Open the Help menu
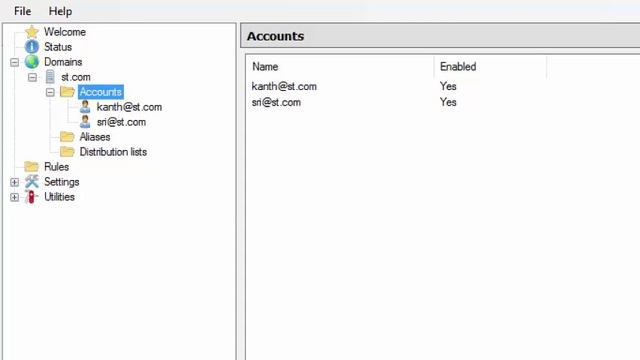 (x=60, y=11)
